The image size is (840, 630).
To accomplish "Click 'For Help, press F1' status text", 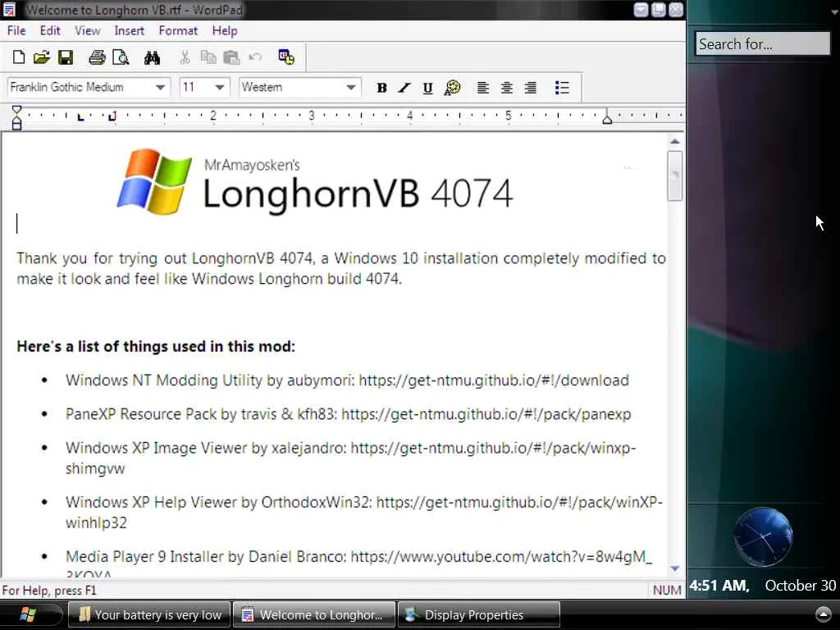I will coord(49,591).
